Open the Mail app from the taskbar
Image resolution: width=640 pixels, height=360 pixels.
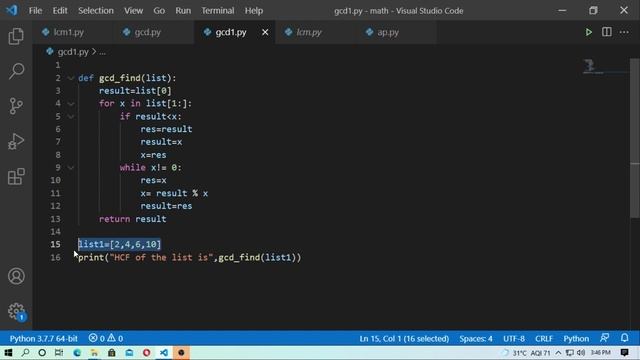(x=129, y=353)
